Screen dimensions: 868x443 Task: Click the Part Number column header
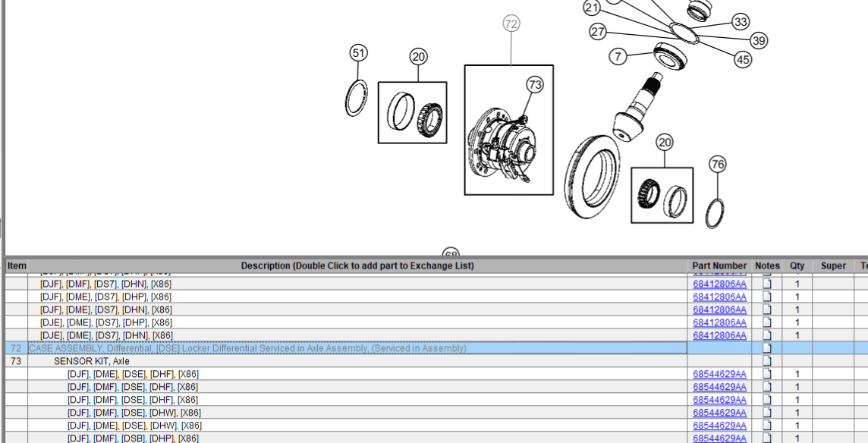point(719,265)
